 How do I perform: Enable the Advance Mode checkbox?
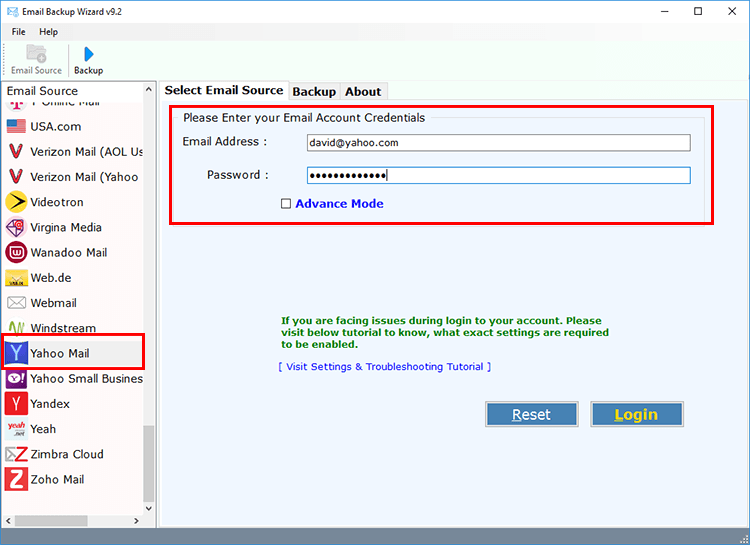coord(286,204)
